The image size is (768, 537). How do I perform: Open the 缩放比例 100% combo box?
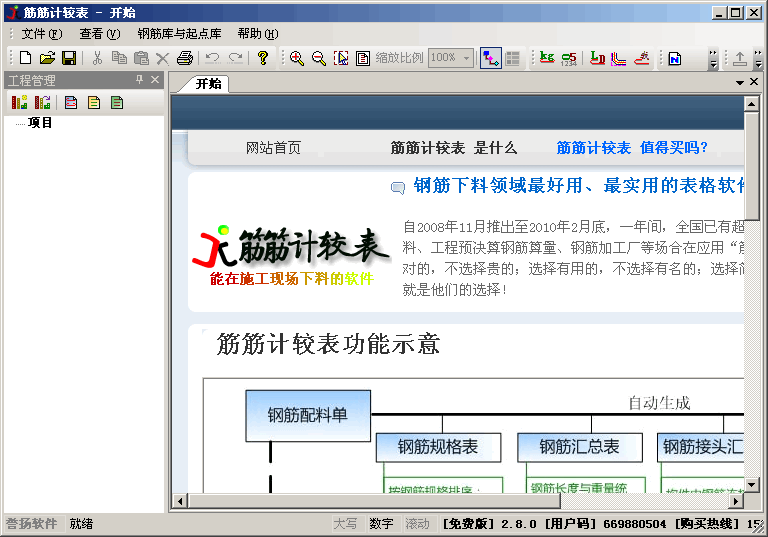tap(451, 58)
